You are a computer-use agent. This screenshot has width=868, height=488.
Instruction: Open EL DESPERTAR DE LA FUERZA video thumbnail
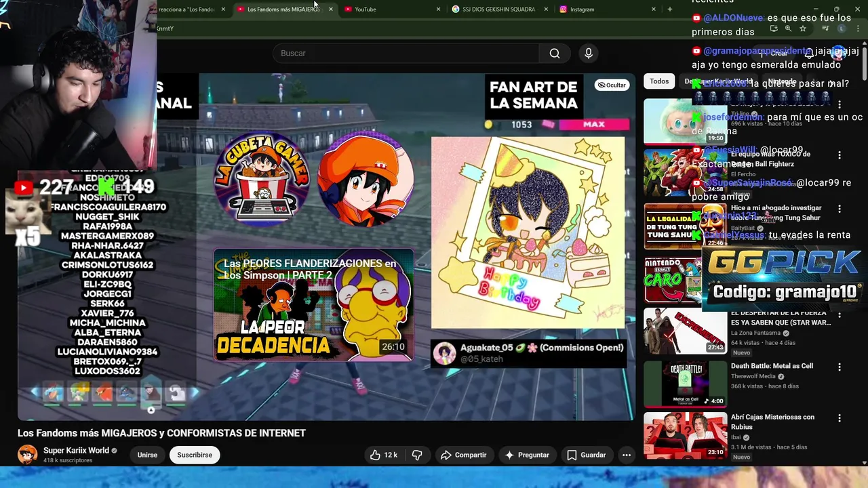click(685, 331)
